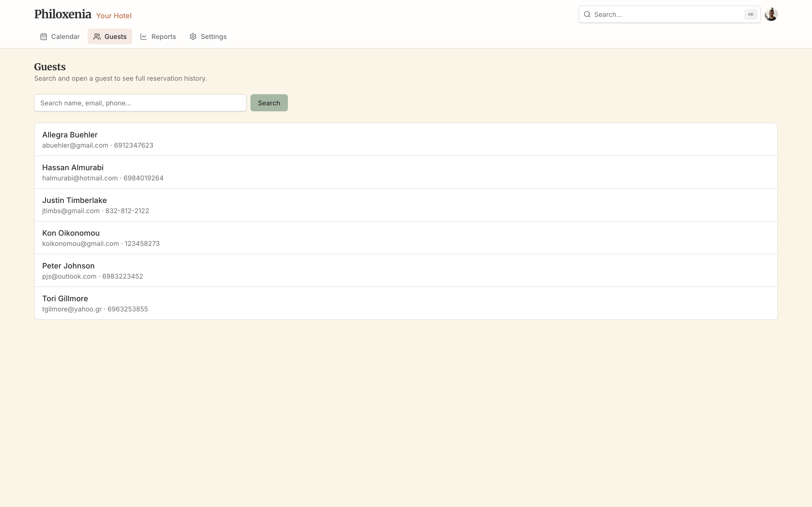Click the Reports chart icon
Image resolution: width=812 pixels, height=507 pixels.
tap(144, 37)
